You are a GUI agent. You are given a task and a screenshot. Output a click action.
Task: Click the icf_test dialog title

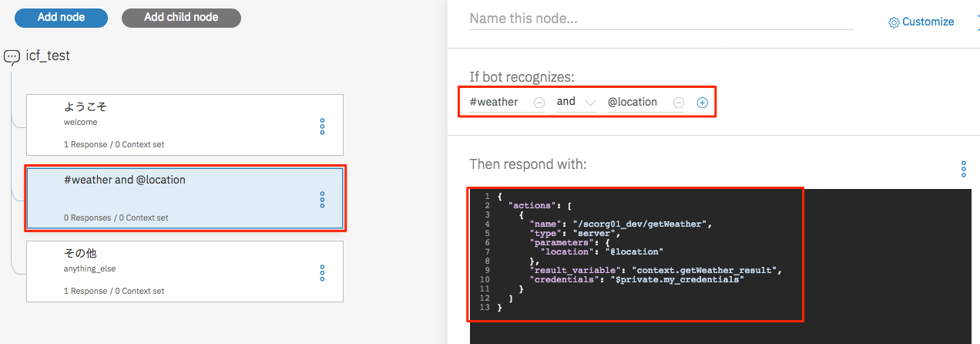coord(48,56)
